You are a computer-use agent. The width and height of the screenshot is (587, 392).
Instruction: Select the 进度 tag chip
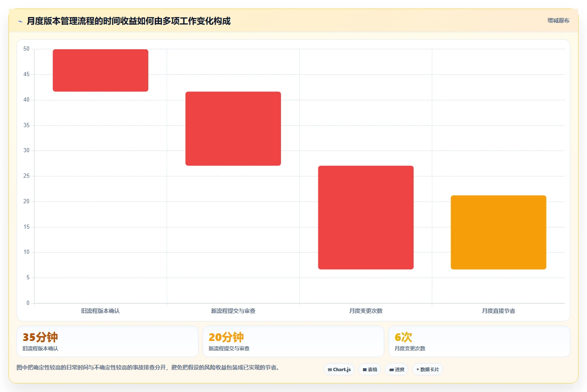pyautogui.click(x=397, y=369)
